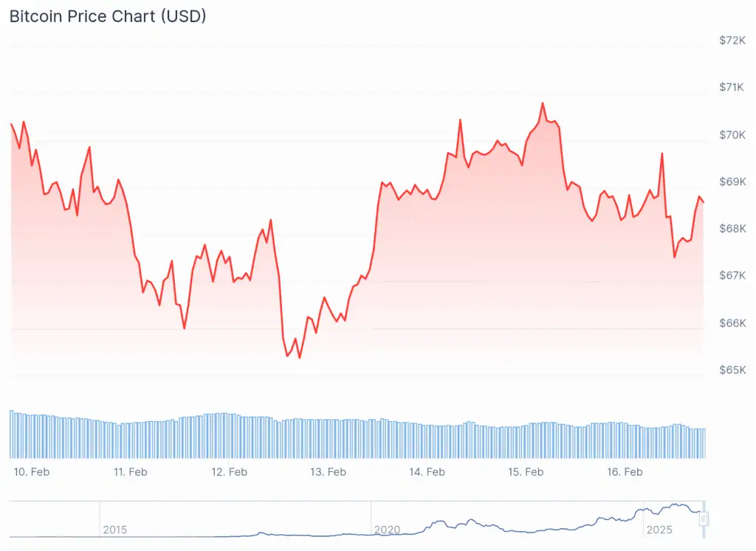Click the 2020 label in navigator timeline

coord(387,530)
